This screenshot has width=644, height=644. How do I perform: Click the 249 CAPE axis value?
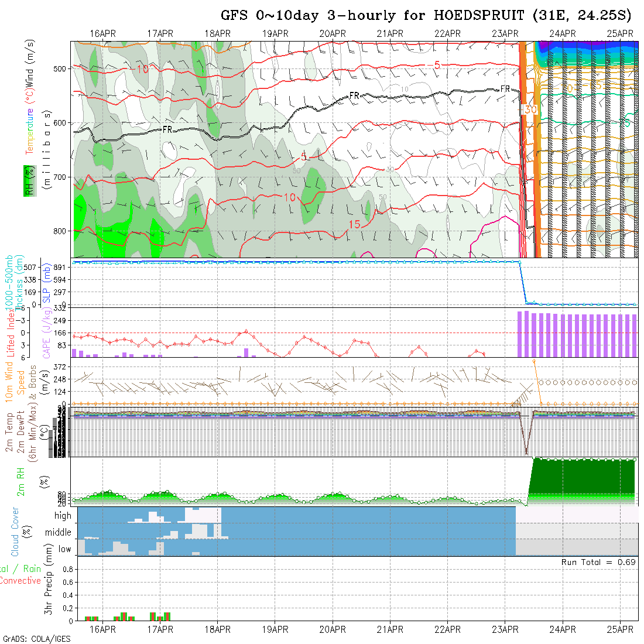pos(60,320)
